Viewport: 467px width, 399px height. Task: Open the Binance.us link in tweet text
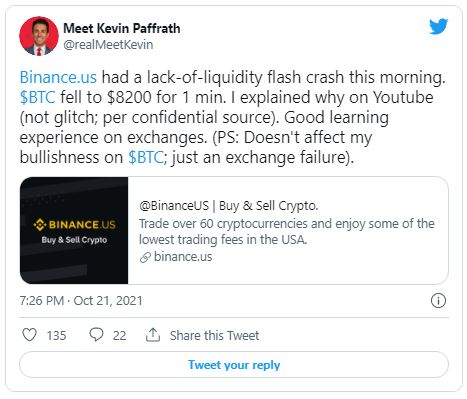[x=58, y=77]
